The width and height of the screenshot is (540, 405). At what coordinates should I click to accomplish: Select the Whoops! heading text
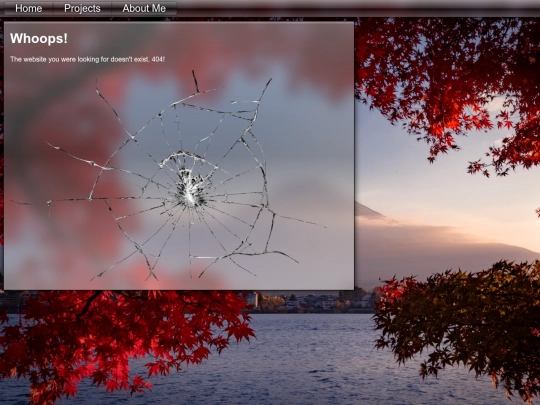pyautogui.click(x=39, y=39)
